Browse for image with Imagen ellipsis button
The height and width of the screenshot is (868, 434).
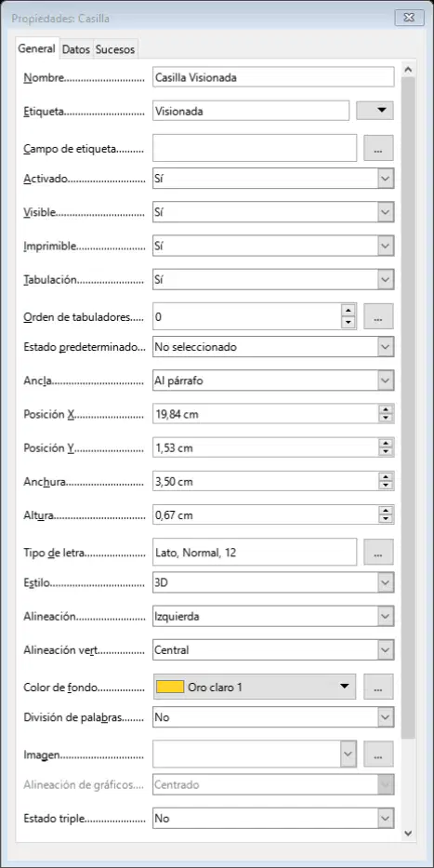(378, 754)
